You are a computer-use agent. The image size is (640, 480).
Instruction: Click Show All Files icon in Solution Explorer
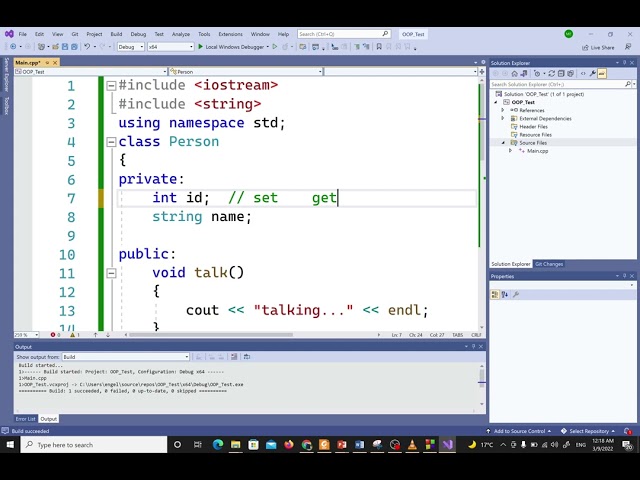point(570,73)
